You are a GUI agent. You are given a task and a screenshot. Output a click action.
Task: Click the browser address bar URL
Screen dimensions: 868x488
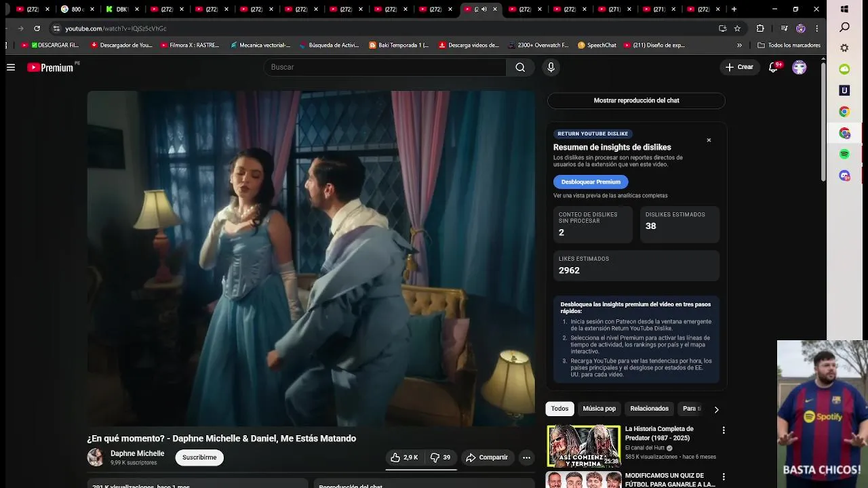pos(116,28)
